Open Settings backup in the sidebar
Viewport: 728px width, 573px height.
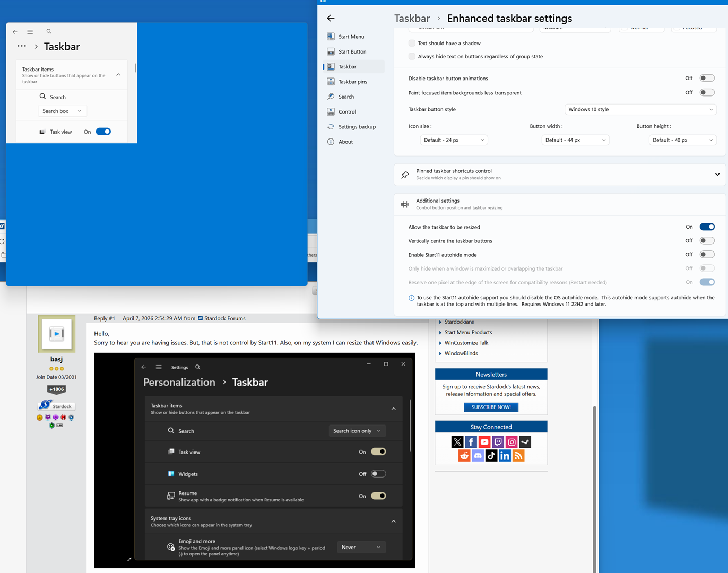pyautogui.click(x=357, y=127)
